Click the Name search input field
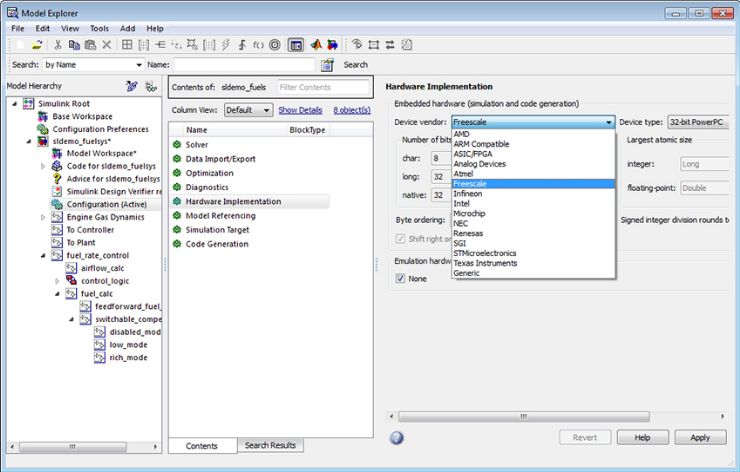 (244, 65)
